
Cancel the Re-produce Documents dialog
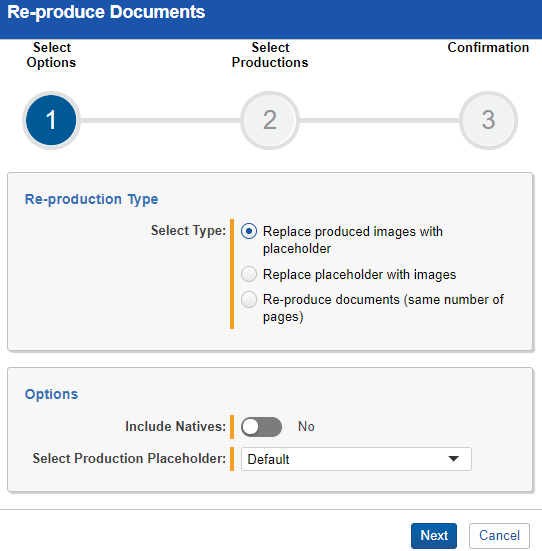(499, 536)
